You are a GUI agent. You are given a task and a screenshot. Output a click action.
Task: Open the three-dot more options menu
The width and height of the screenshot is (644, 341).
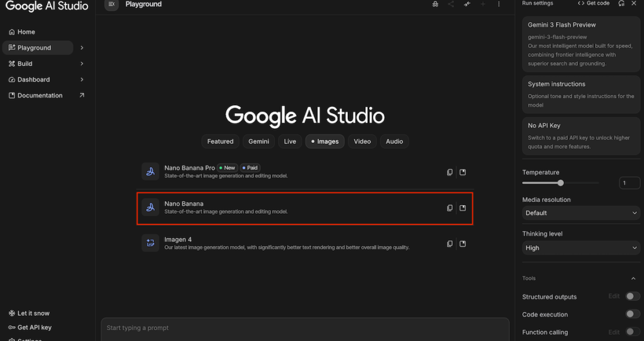tap(499, 4)
